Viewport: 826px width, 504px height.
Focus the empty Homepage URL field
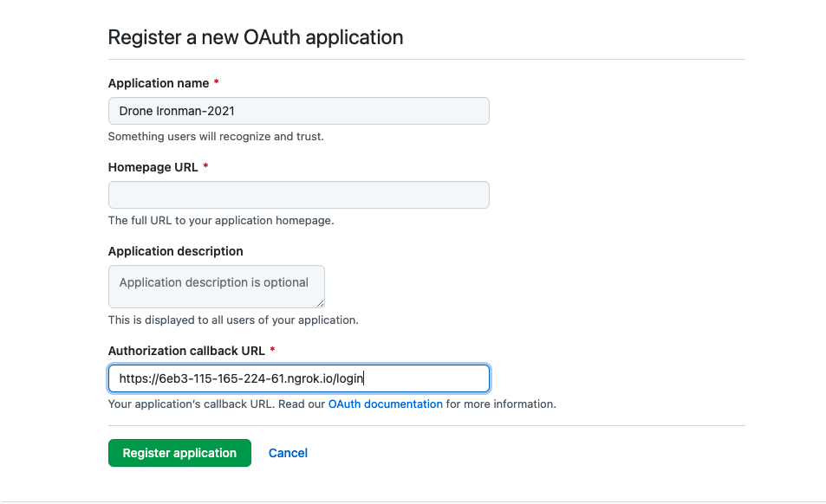click(298, 195)
